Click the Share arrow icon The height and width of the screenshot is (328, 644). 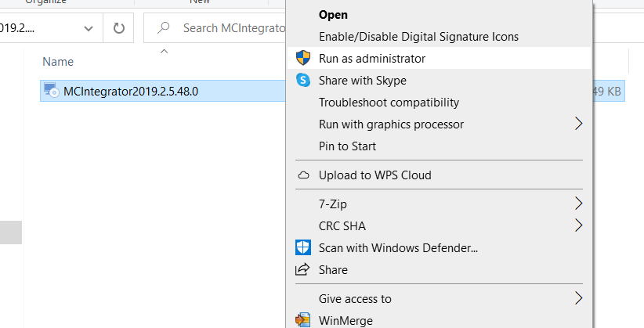302,270
